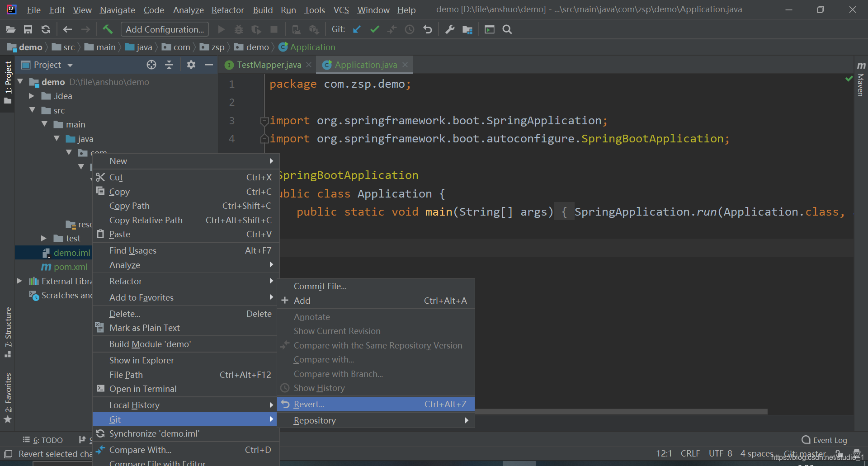Image resolution: width=868 pixels, height=466 pixels.
Task: Expand External Libraries node
Action: [x=19, y=281]
